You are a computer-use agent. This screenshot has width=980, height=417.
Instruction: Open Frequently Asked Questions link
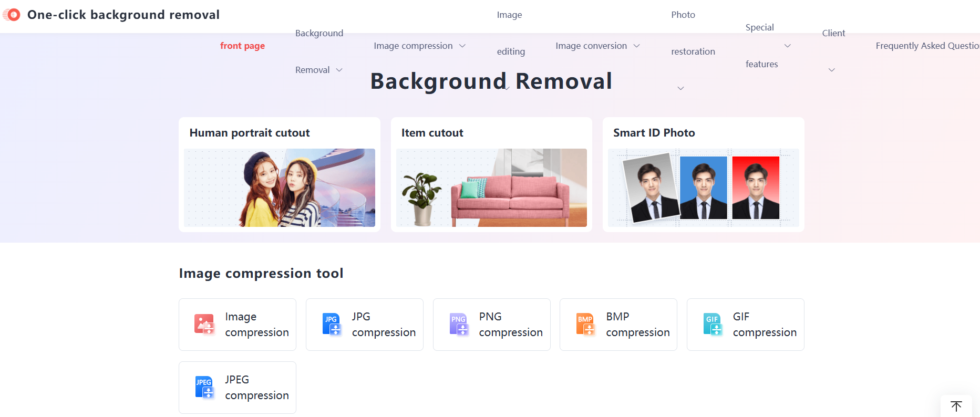[927, 46]
